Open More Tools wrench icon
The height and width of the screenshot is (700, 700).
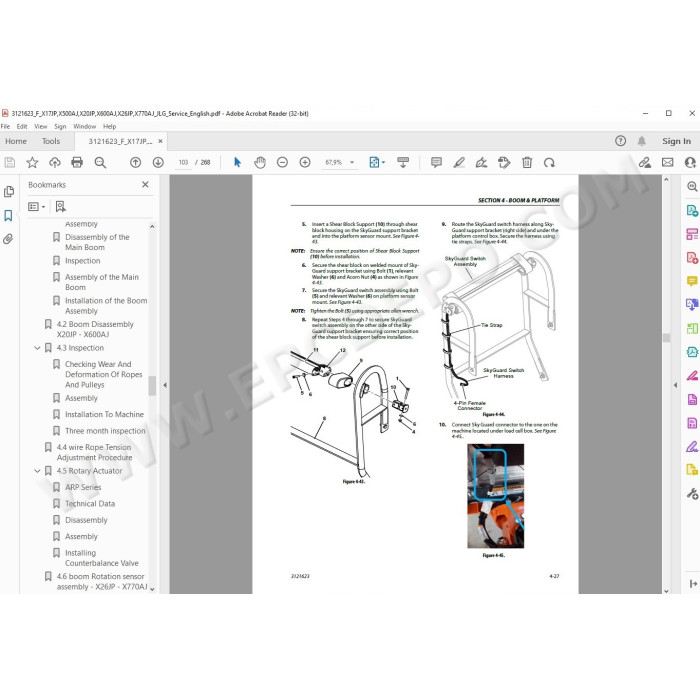click(x=692, y=493)
